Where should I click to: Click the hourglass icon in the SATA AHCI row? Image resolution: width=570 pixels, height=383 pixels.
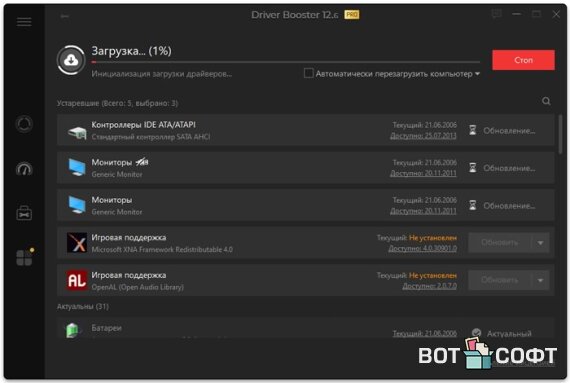tap(473, 130)
